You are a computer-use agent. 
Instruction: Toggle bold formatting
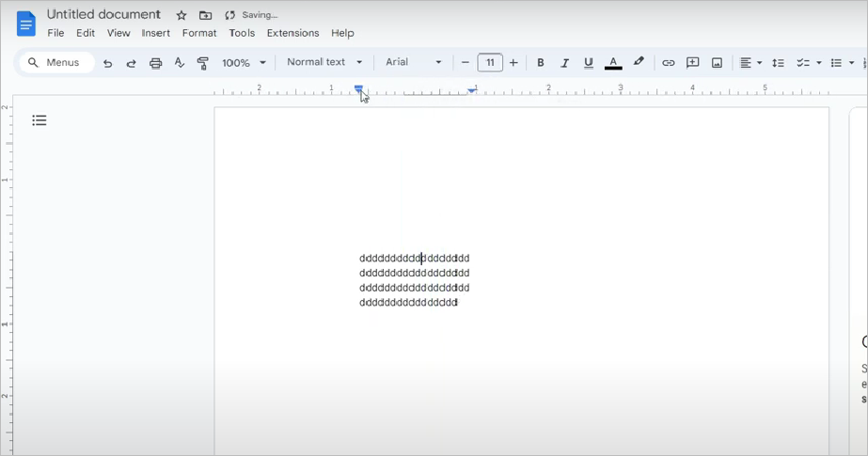click(x=541, y=63)
